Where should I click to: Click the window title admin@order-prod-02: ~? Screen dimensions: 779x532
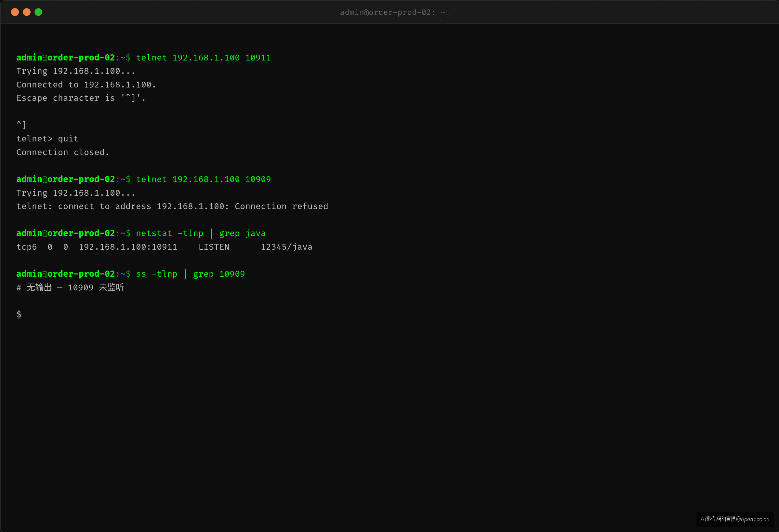coord(392,12)
